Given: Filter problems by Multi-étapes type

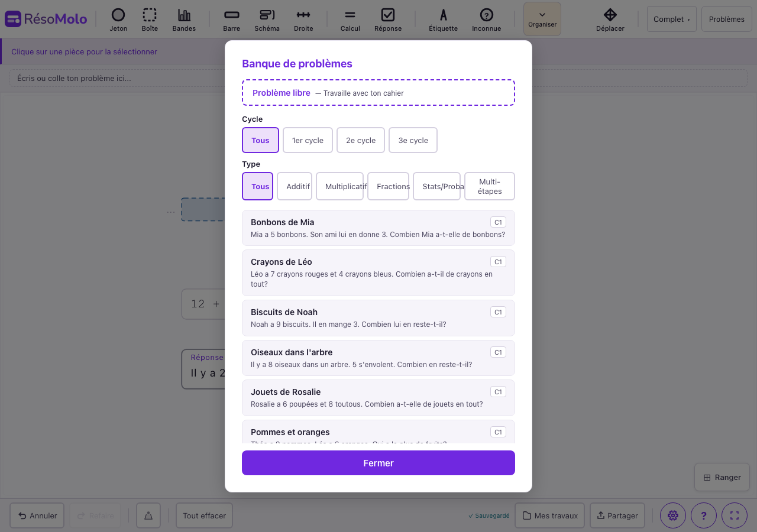Looking at the screenshot, I should point(489,186).
